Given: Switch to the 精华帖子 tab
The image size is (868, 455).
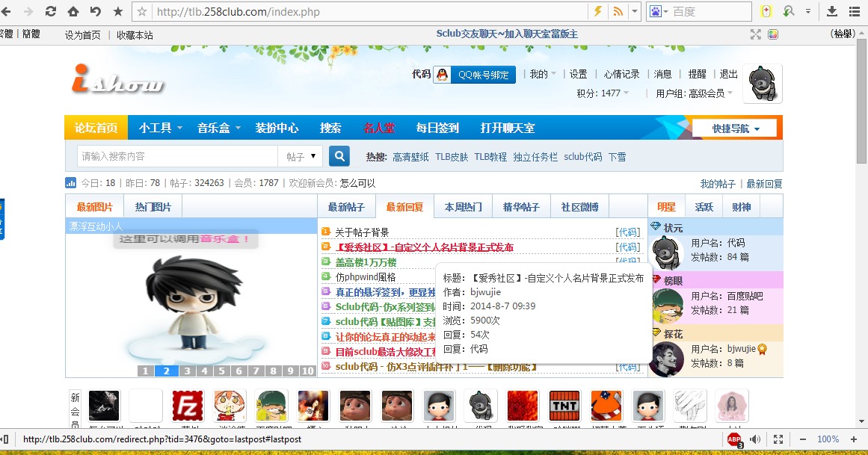Looking at the screenshot, I should (521, 207).
